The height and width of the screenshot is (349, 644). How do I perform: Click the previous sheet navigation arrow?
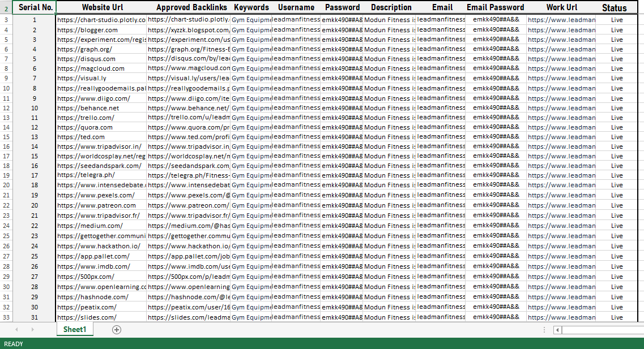point(16,330)
